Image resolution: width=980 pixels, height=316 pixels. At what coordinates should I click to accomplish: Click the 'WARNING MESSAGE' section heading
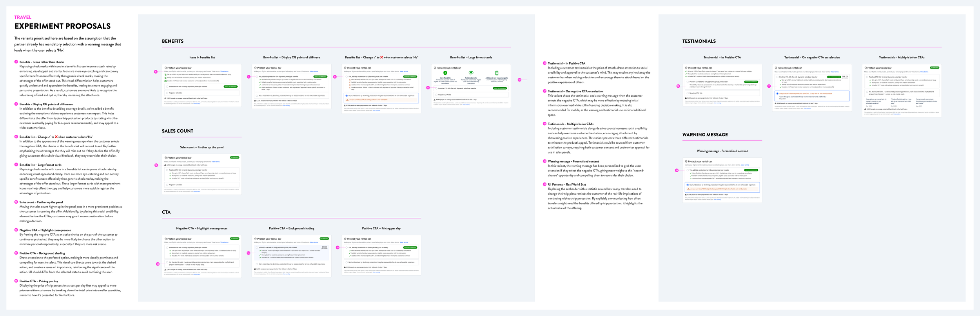tap(705, 135)
